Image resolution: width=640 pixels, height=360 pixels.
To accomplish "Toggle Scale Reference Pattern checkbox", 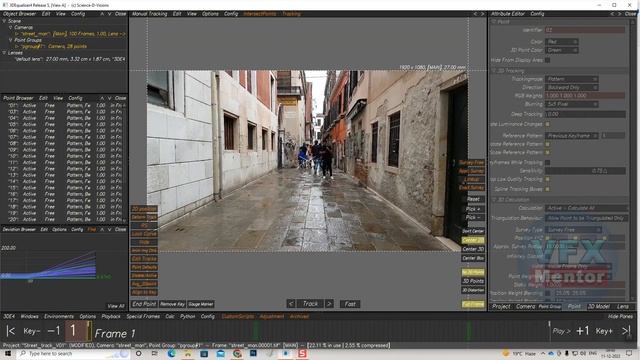I will click(547, 152).
